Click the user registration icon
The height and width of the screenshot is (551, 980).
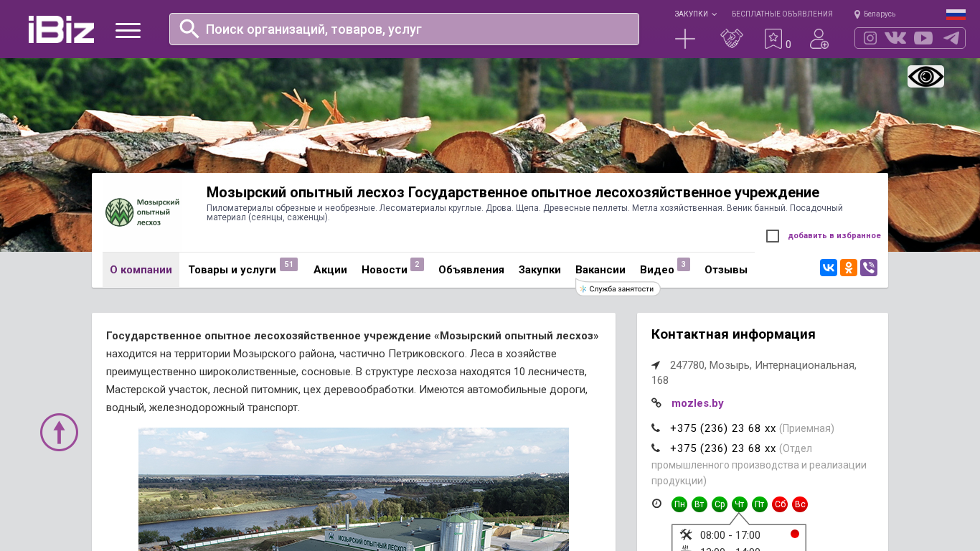coord(819,39)
